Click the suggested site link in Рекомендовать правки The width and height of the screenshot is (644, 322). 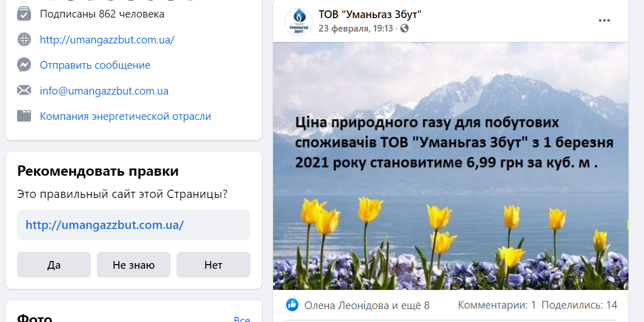[x=105, y=225]
